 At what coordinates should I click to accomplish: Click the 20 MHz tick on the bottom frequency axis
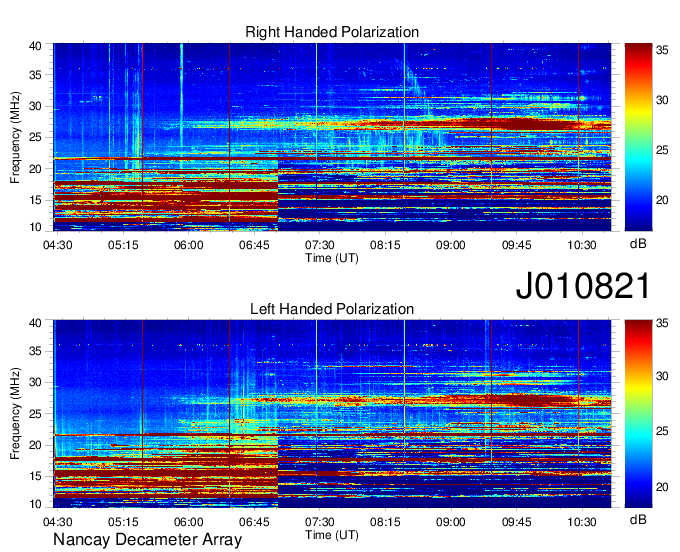35,445
